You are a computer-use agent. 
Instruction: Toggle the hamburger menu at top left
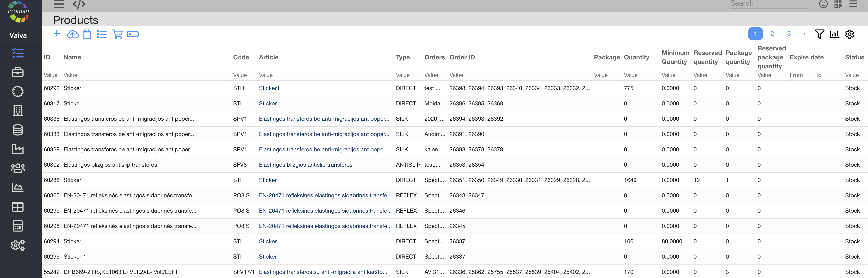[x=59, y=4]
